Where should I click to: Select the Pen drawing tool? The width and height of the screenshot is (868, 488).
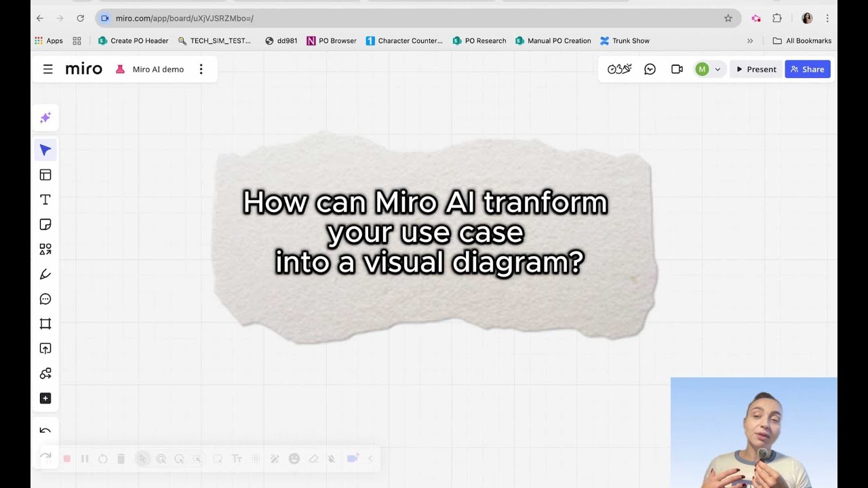click(45, 274)
